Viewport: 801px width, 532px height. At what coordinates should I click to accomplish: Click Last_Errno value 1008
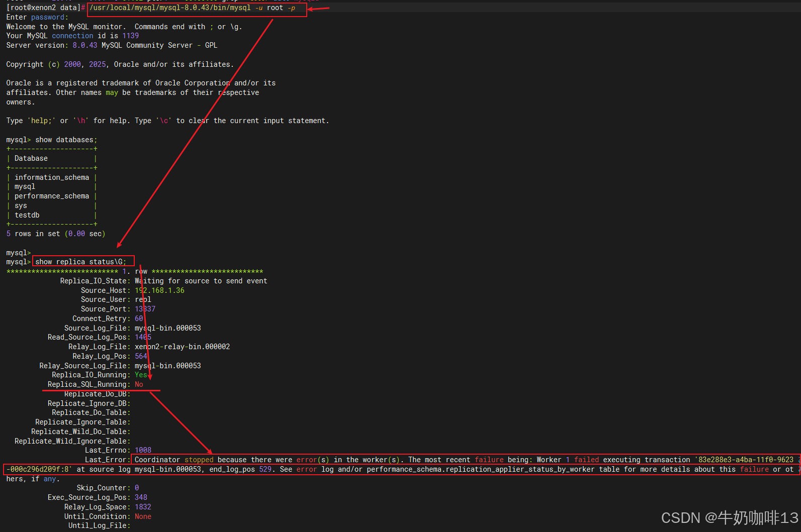coord(143,451)
